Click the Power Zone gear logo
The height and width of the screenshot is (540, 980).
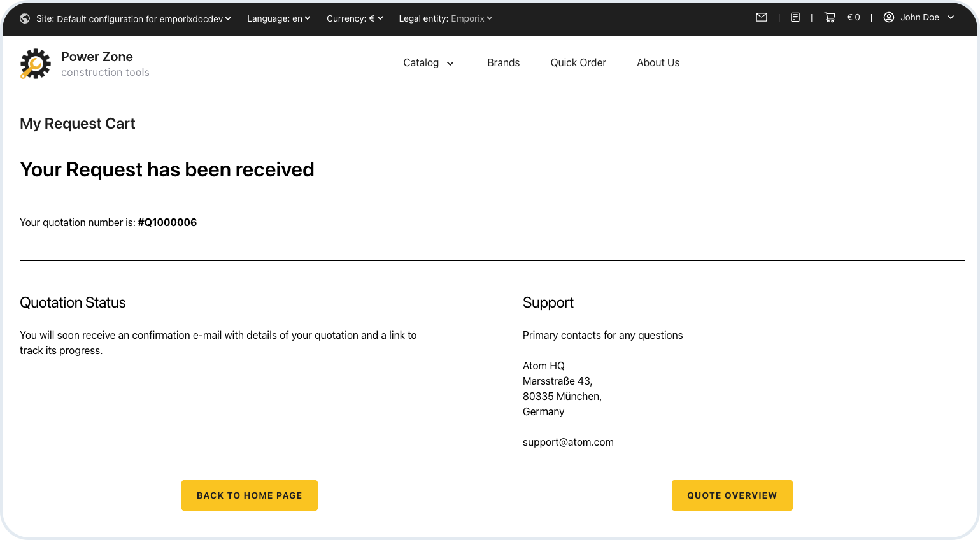tap(36, 64)
